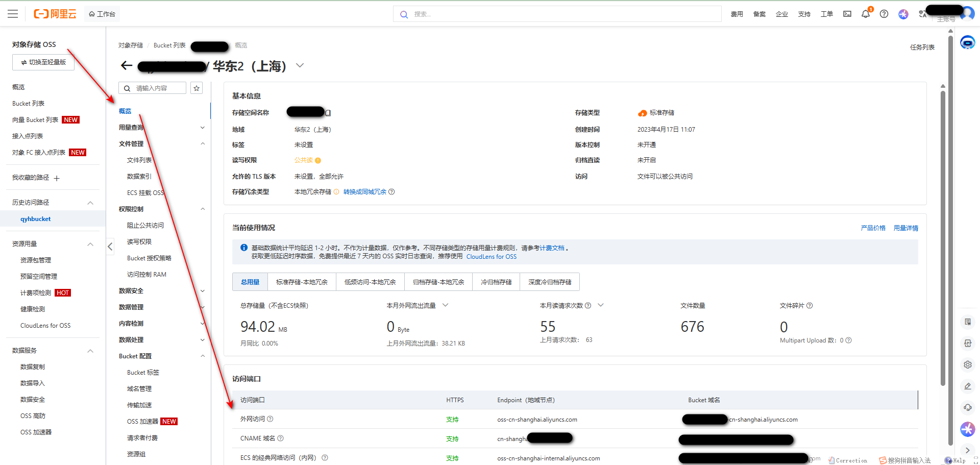Open the region dropdown next to 华东2（上海）

(300, 65)
